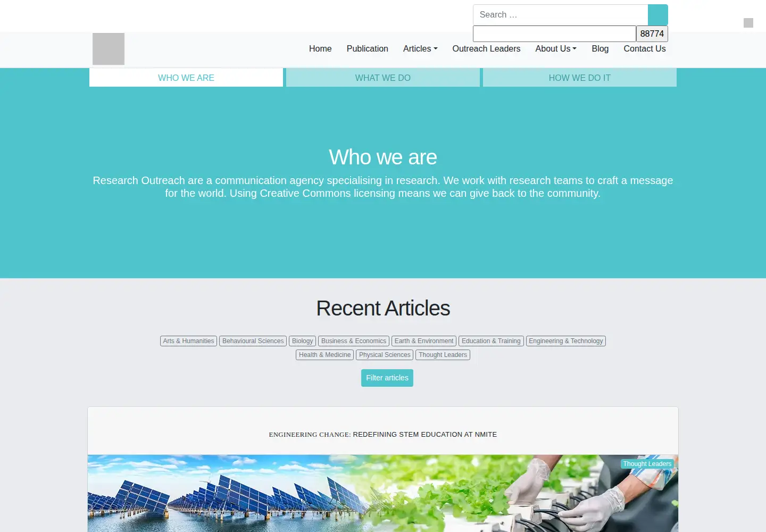Viewport: 766px width, 532px height.
Task: Toggle the Thought Leaders filter tag
Action: 443,355
